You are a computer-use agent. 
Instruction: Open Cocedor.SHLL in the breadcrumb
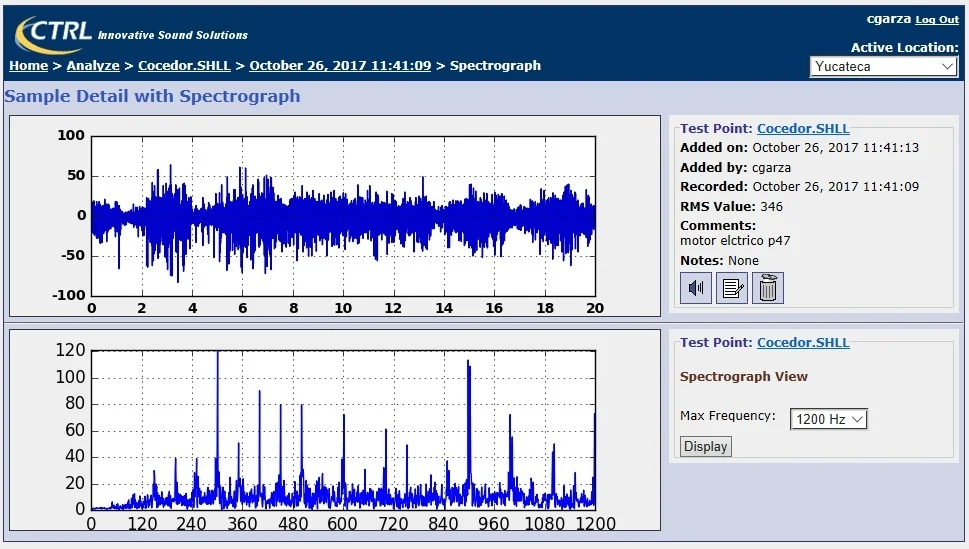click(x=184, y=66)
